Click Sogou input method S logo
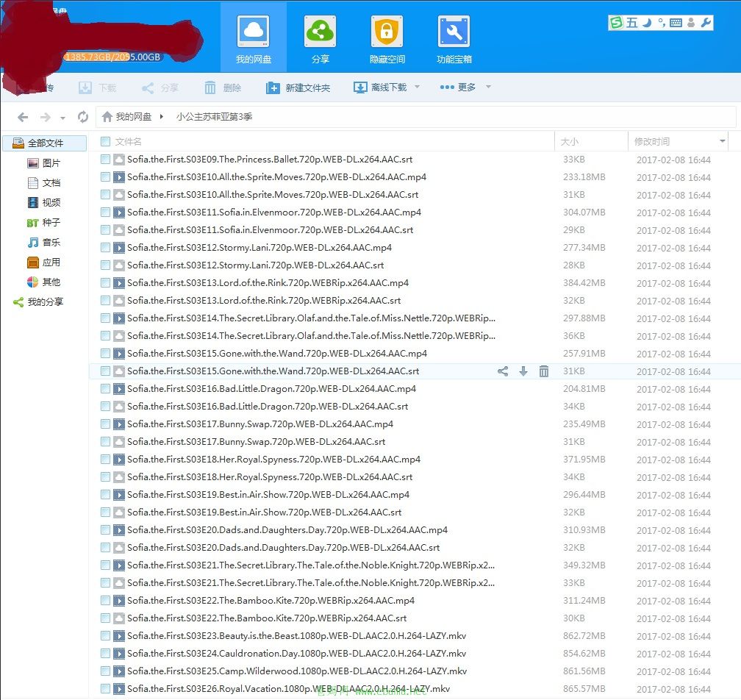 (x=616, y=22)
